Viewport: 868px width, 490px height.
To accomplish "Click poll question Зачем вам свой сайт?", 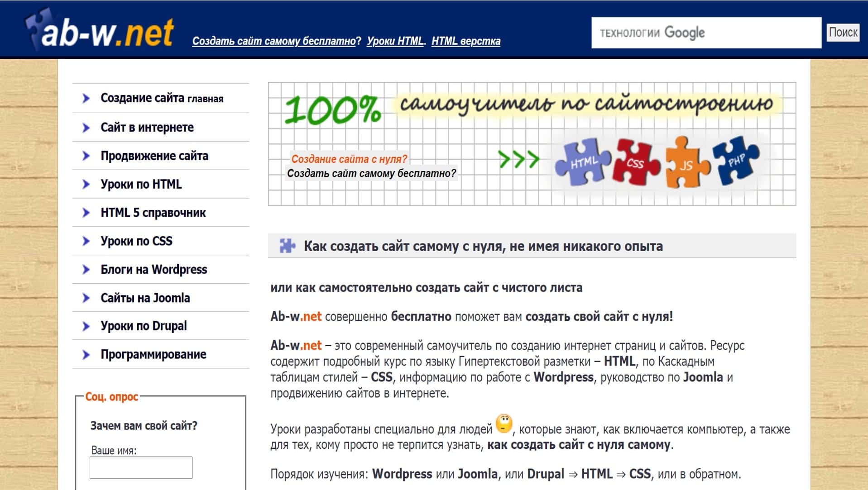I will point(144,426).
